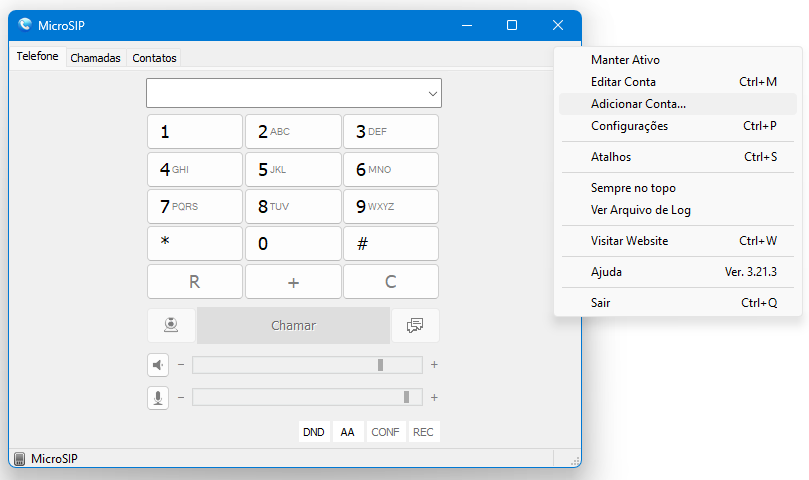Open the Contatos tab

(154, 58)
